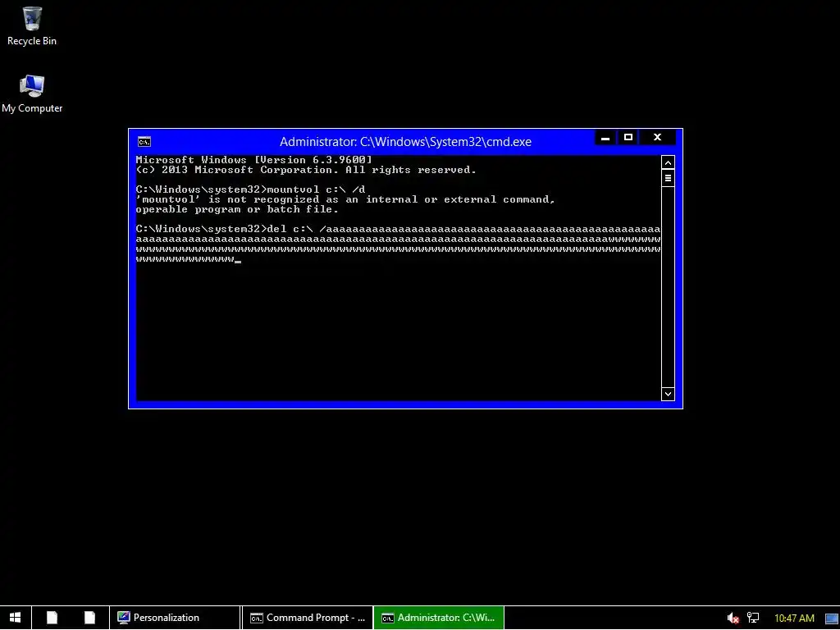This screenshot has width=840, height=630.
Task: Open the cmd.exe window system menu icon
Action: tap(144, 142)
